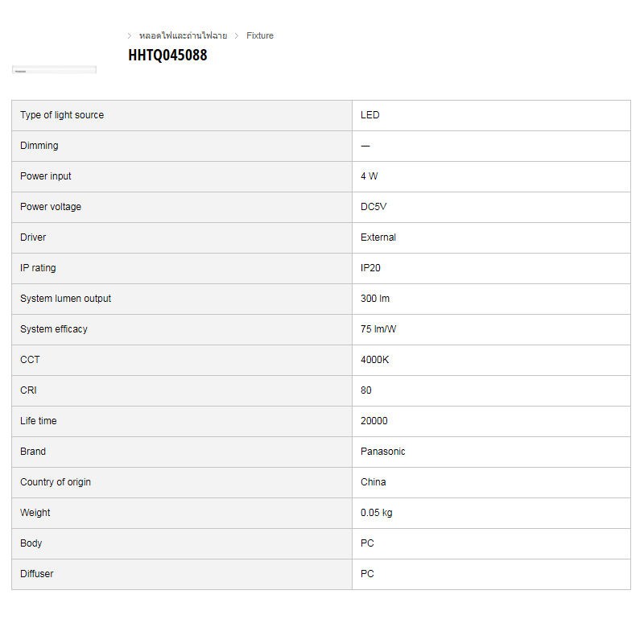Select the 75 lm/W efficacy value

[x=378, y=329]
